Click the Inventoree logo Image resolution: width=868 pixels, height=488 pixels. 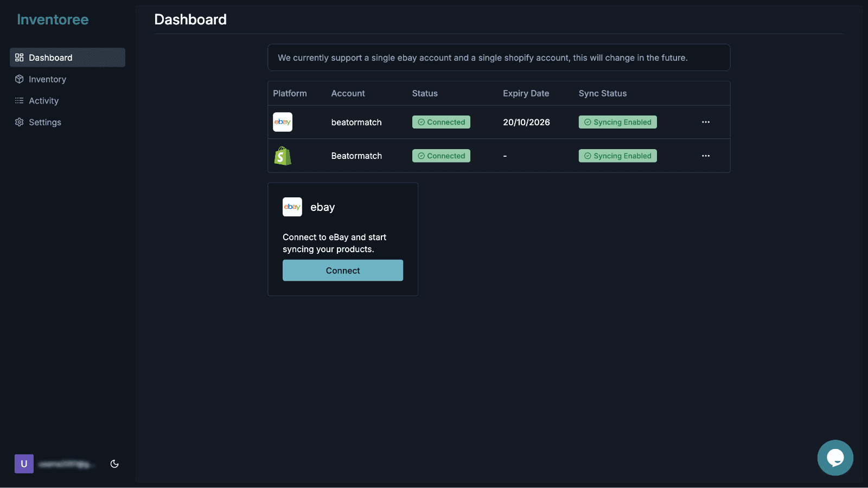53,20
